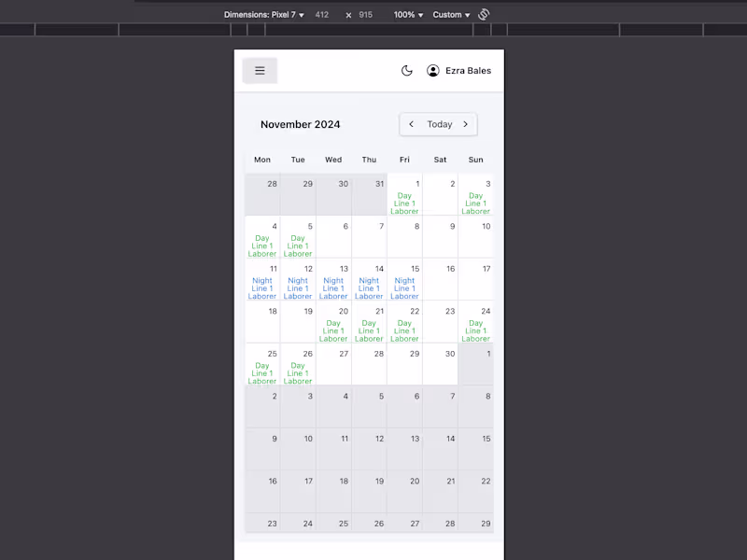Select the Day shift on November 1
The image size is (747, 560).
pos(404,203)
